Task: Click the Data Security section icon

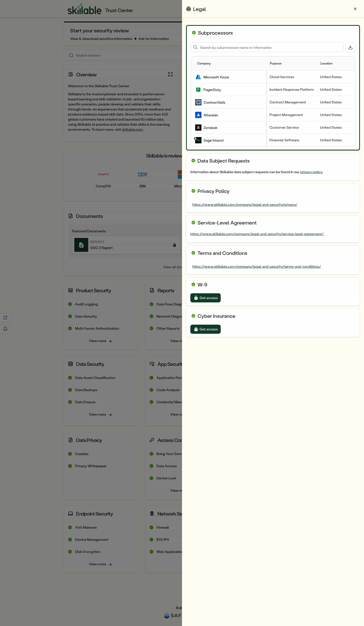Action: 71,364
